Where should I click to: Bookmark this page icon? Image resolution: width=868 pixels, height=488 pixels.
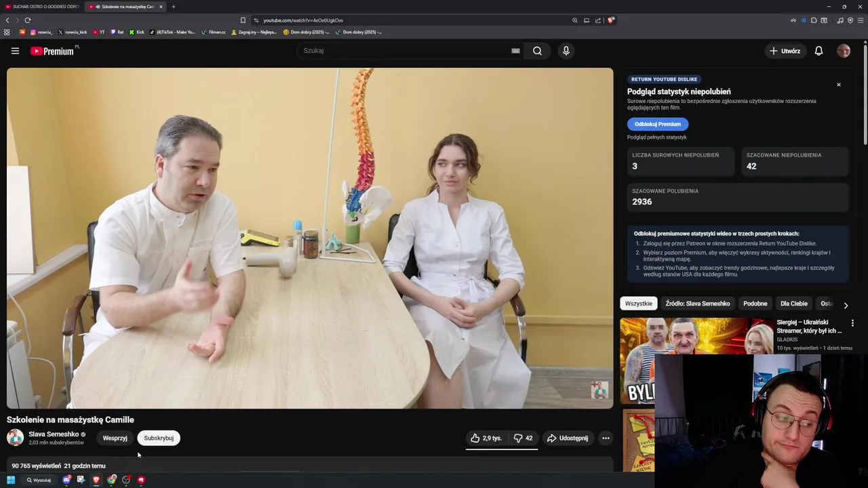pyautogui.click(x=243, y=20)
